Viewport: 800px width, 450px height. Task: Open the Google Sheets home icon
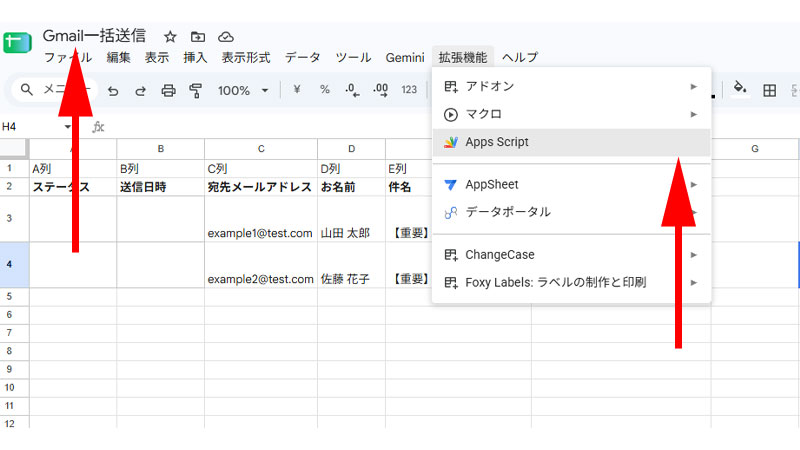(x=17, y=42)
